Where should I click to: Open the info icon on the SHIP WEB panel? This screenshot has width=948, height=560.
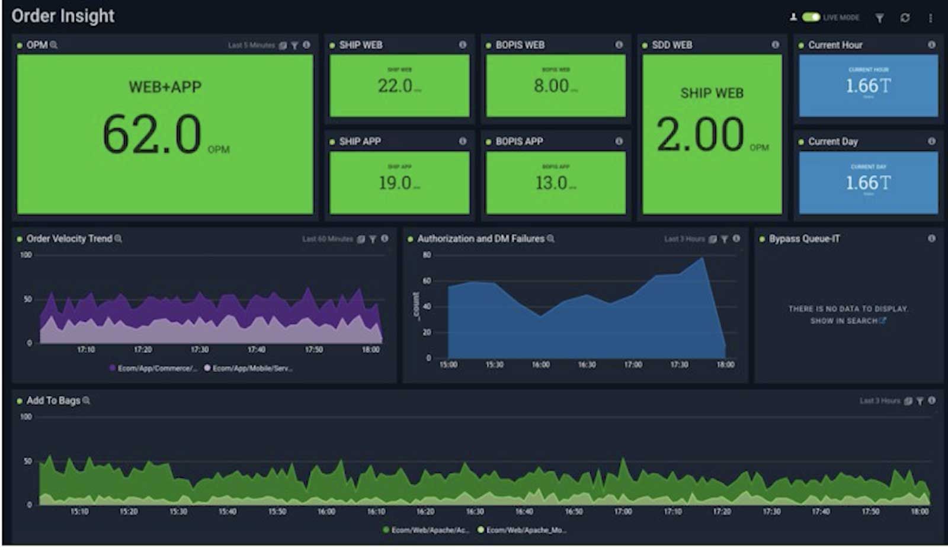coord(463,44)
